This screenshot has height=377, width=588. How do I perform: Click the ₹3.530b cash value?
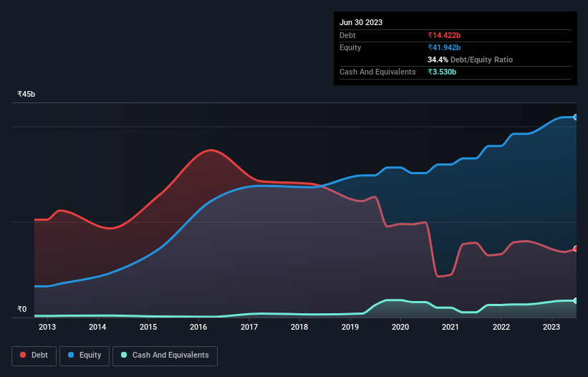(x=442, y=72)
